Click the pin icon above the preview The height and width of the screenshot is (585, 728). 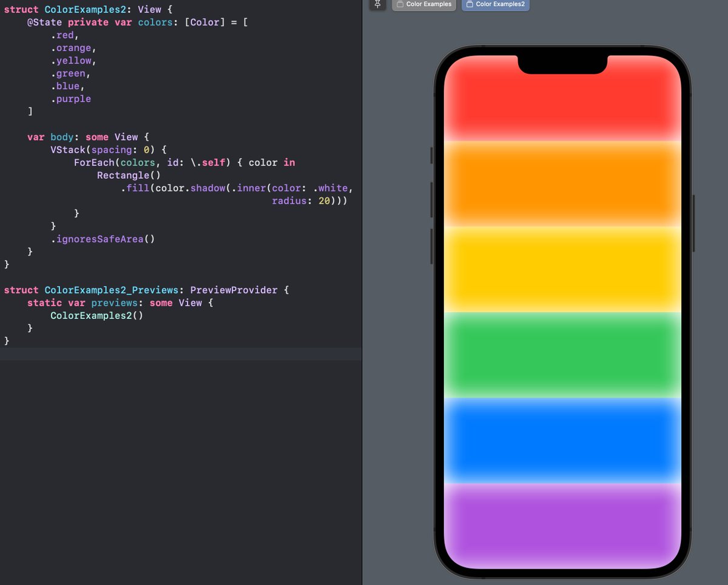377,5
